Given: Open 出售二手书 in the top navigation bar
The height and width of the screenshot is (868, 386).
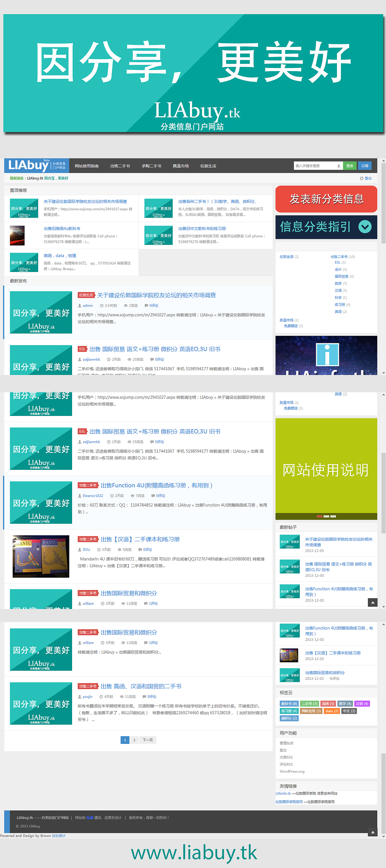Looking at the screenshot, I should tap(120, 166).
